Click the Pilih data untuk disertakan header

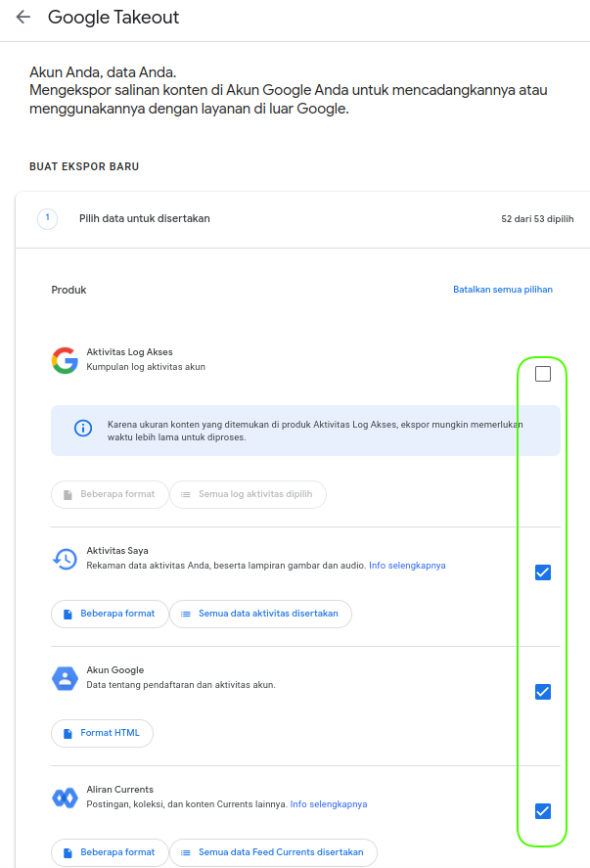145,218
